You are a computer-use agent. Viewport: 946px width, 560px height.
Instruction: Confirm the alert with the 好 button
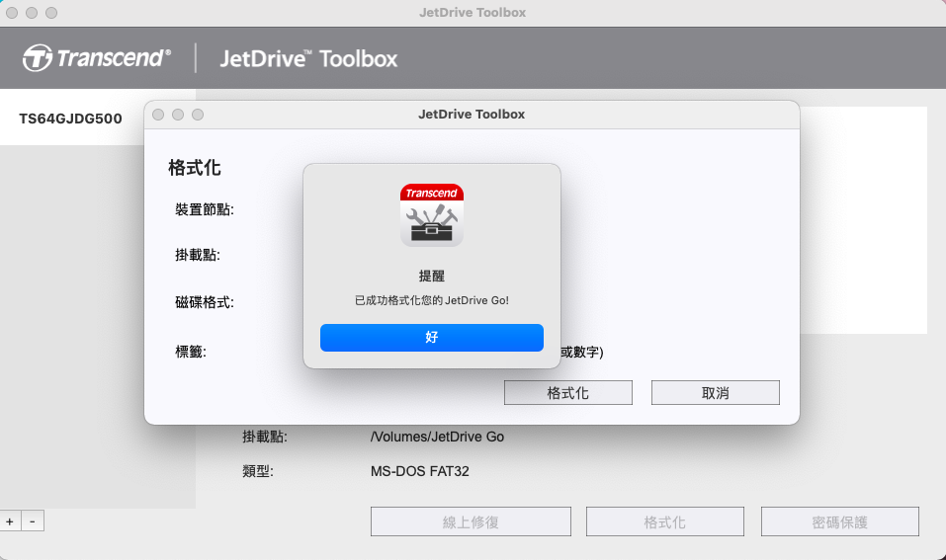(x=431, y=338)
